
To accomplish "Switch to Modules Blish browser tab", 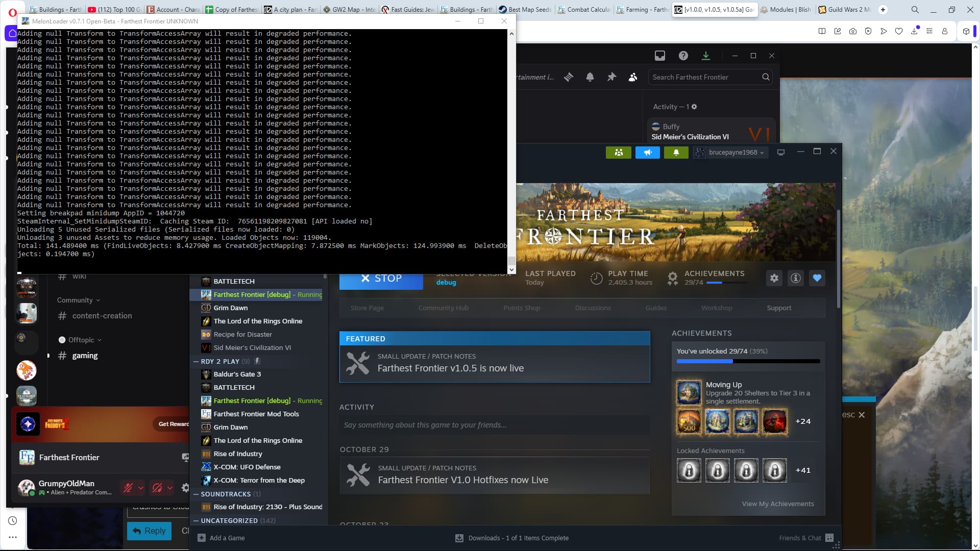I will click(x=789, y=9).
